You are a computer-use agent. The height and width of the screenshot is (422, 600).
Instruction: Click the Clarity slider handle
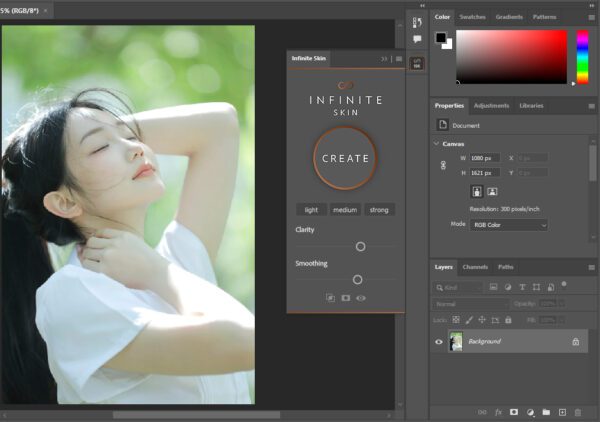coord(360,246)
